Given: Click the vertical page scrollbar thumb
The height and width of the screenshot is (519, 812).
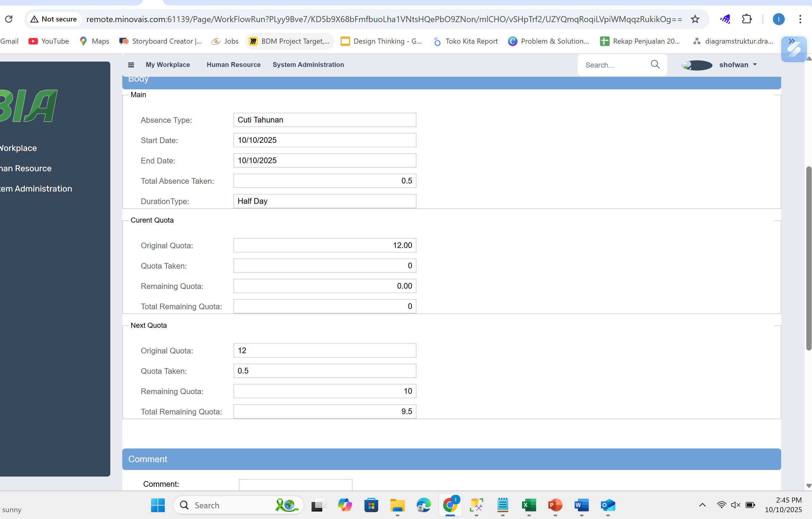Looking at the screenshot, I should 808,258.
